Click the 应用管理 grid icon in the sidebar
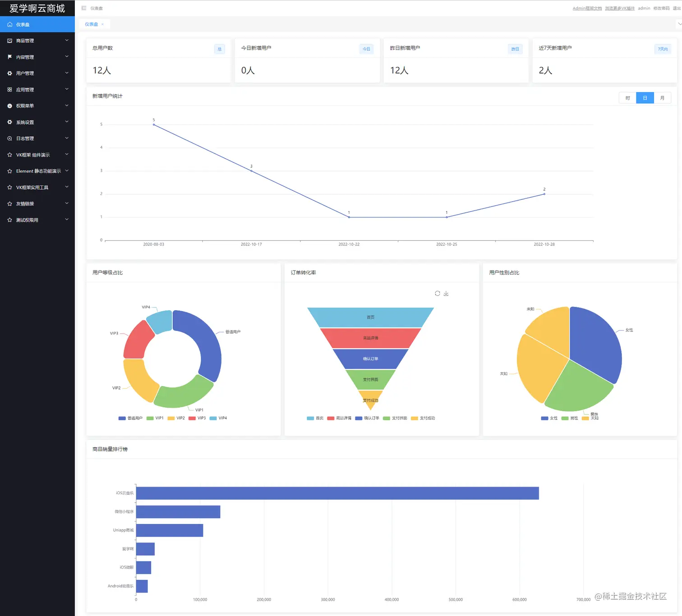This screenshot has height=616, width=682. [9, 89]
